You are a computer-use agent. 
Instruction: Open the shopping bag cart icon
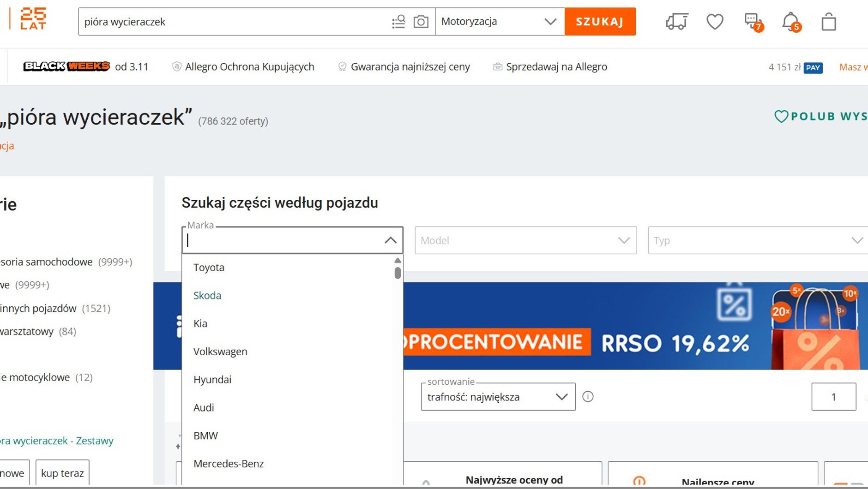829,22
